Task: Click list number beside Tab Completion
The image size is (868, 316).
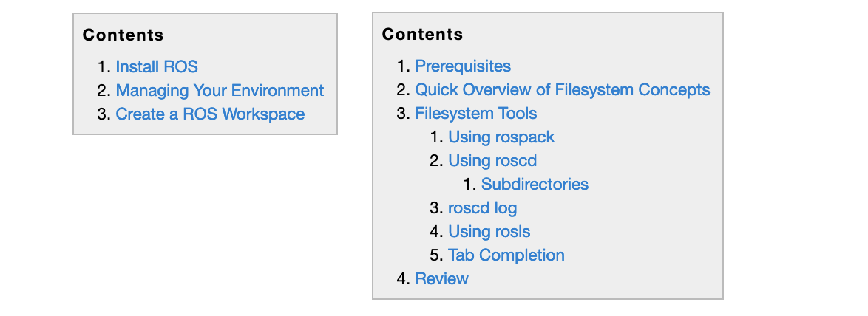Action: pyautogui.click(x=437, y=255)
